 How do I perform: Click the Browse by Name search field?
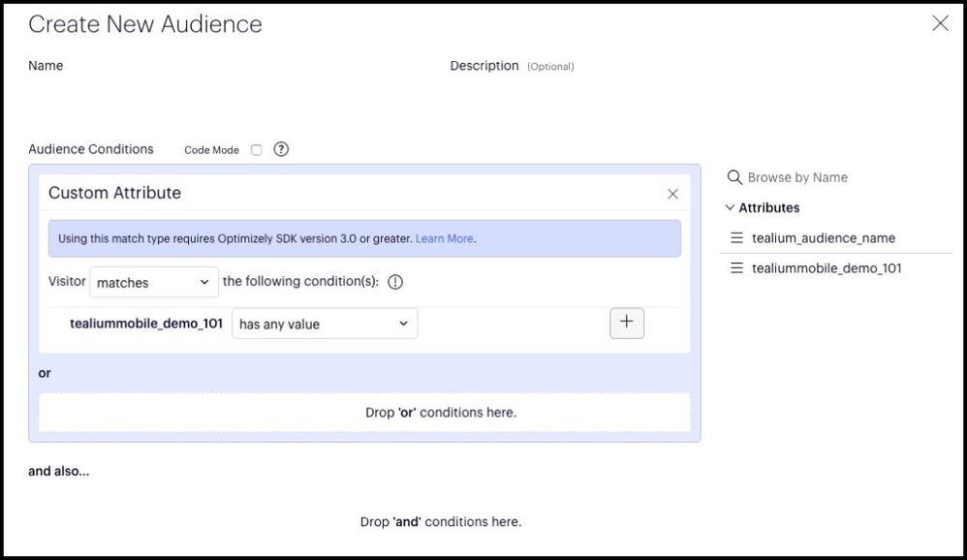(833, 177)
